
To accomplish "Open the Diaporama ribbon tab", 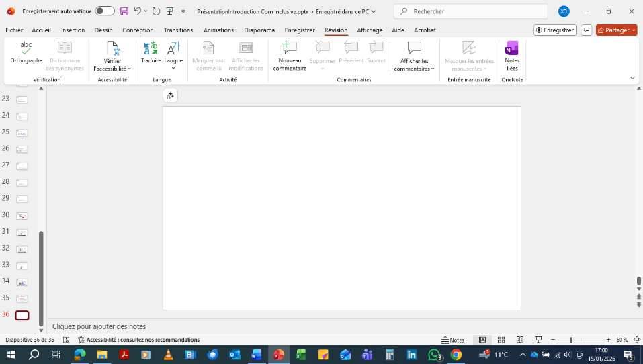I will pos(259,30).
